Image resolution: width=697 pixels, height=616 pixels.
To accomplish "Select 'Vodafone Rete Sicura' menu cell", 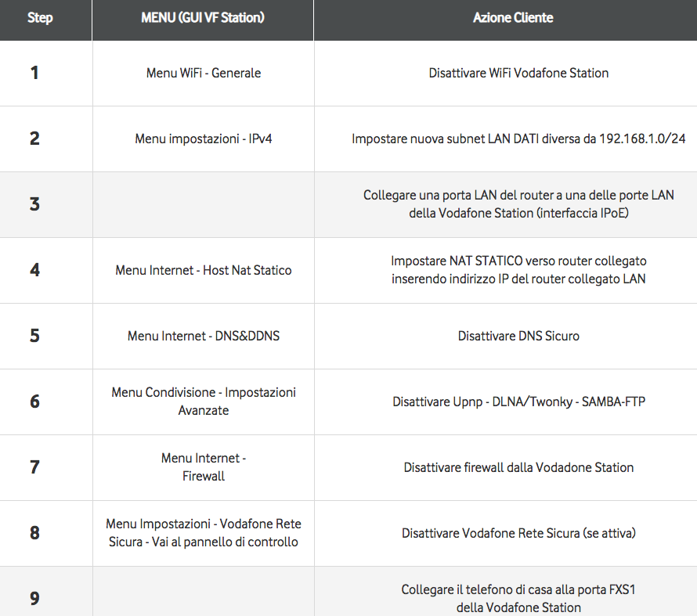I will 204,533.
